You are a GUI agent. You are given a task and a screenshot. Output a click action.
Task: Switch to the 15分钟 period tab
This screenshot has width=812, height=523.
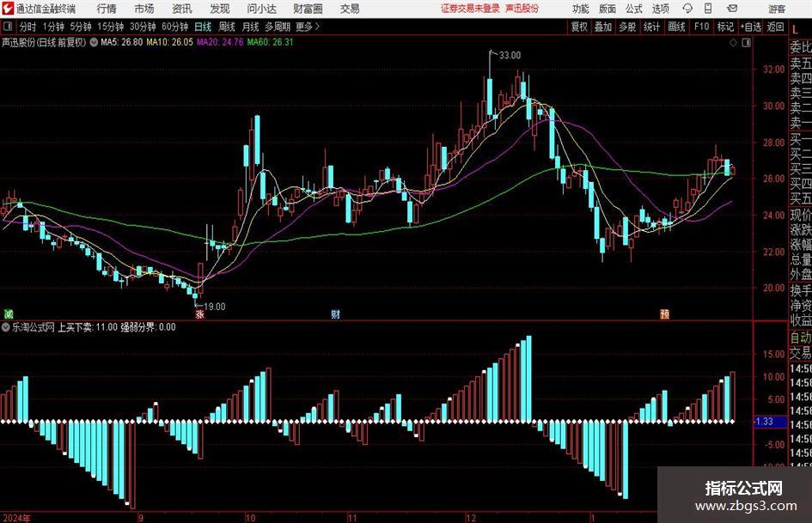[111, 27]
